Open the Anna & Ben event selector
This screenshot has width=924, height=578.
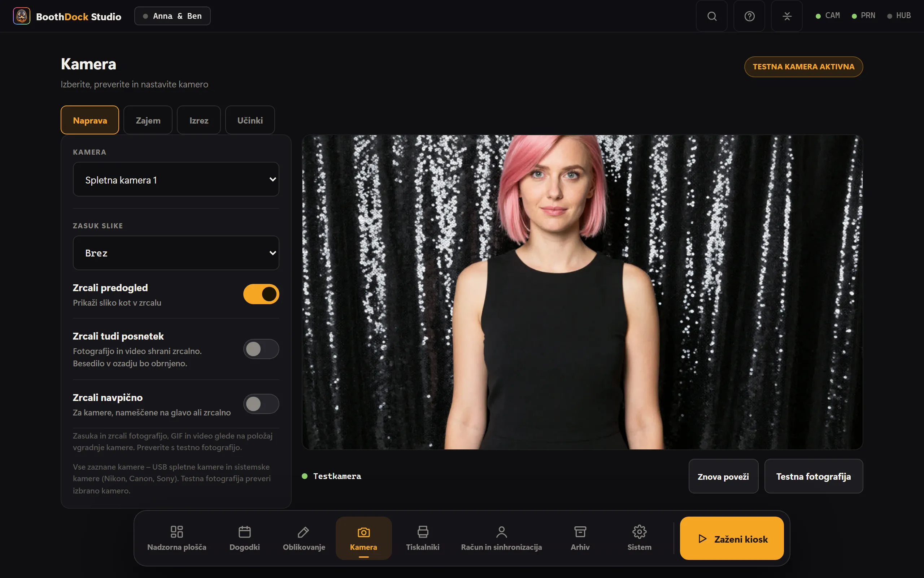172,16
